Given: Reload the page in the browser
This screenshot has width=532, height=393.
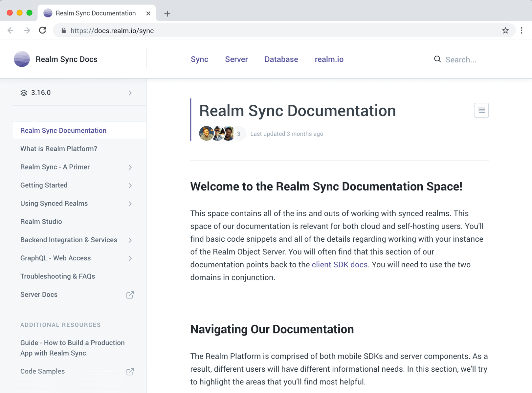Looking at the screenshot, I should tap(43, 31).
